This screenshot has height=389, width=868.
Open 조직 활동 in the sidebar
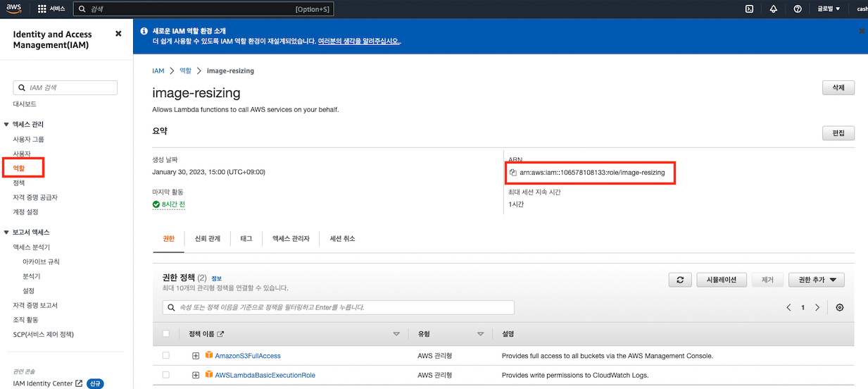[x=25, y=320]
